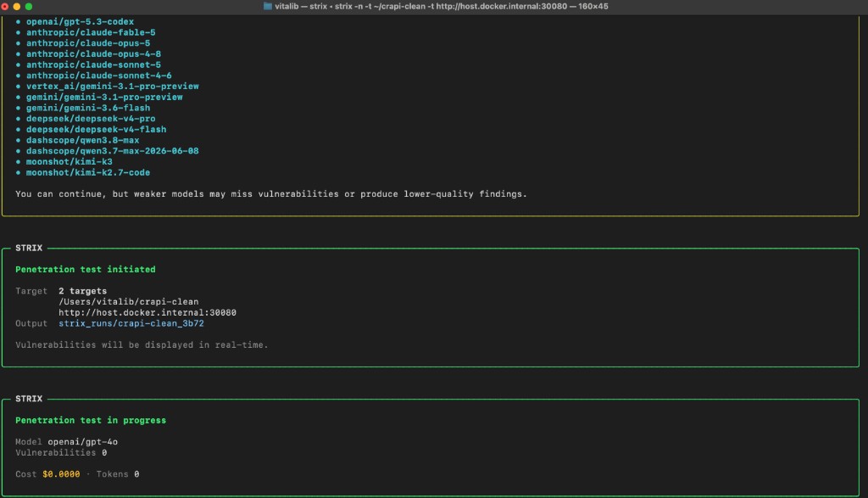Click the http://host.docker.internal:30080 target URL
The image size is (868, 498).
(147, 313)
